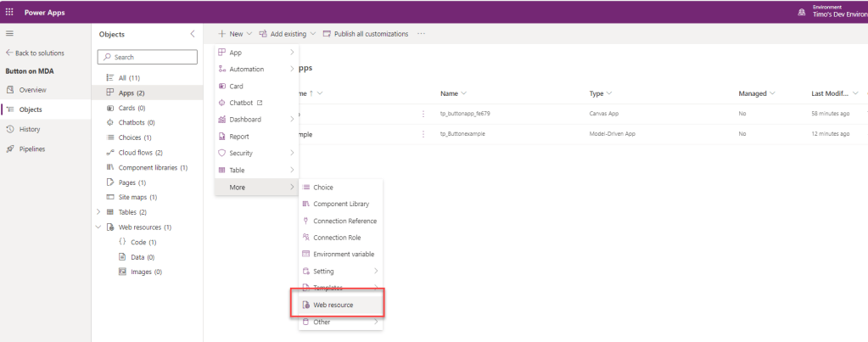Open the History section in left navigation
The image size is (868, 342).
click(30, 129)
